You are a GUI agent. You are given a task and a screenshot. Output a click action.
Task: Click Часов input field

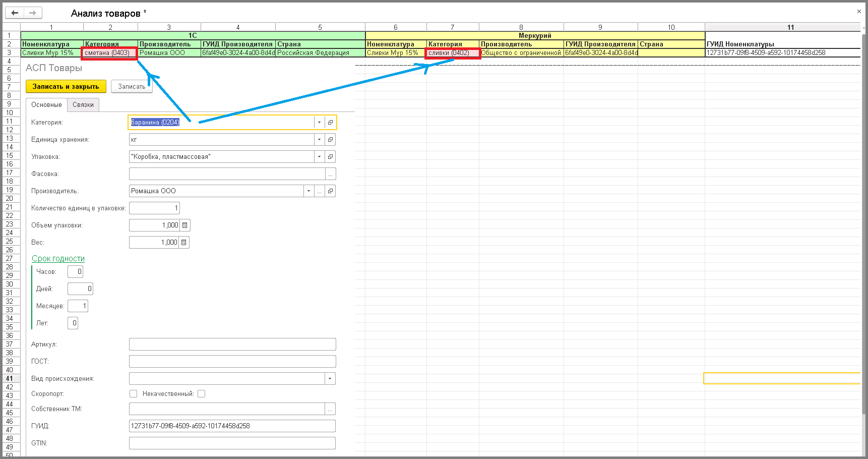pos(76,272)
